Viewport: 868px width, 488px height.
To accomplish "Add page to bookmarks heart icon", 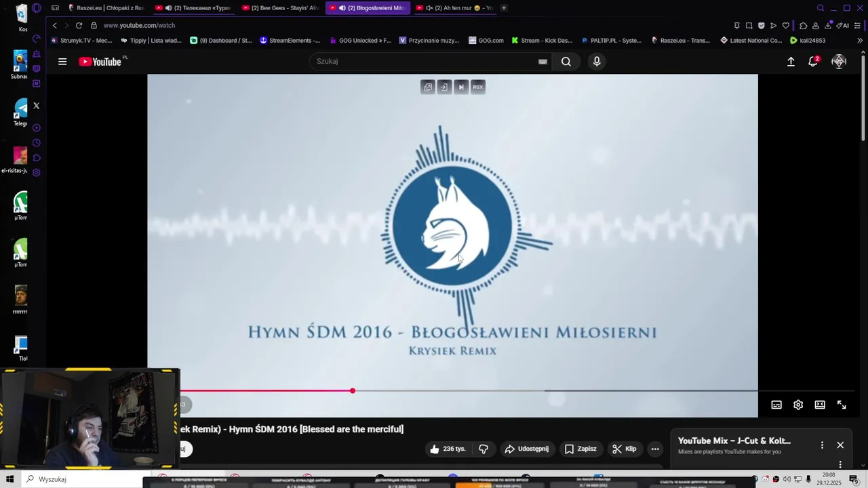I will 786,26.
